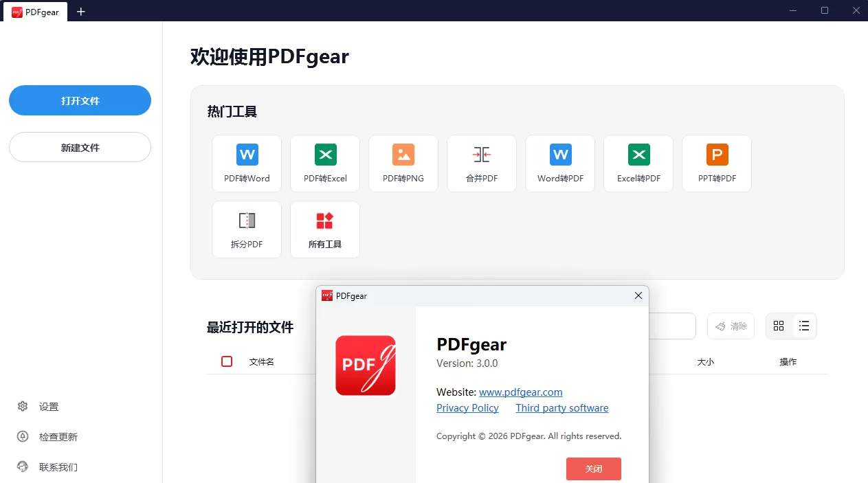Close the About dialog with X
This screenshot has width=868, height=483.
click(638, 295)
